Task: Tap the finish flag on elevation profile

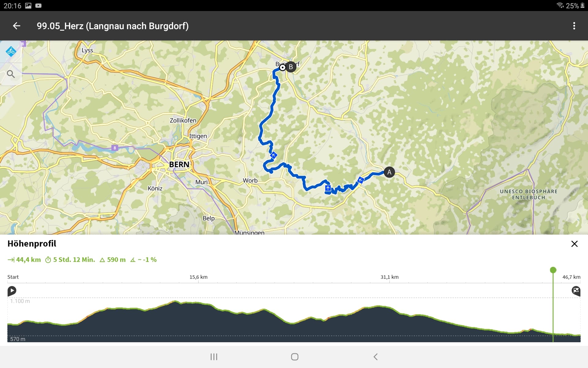Action: 576,291
